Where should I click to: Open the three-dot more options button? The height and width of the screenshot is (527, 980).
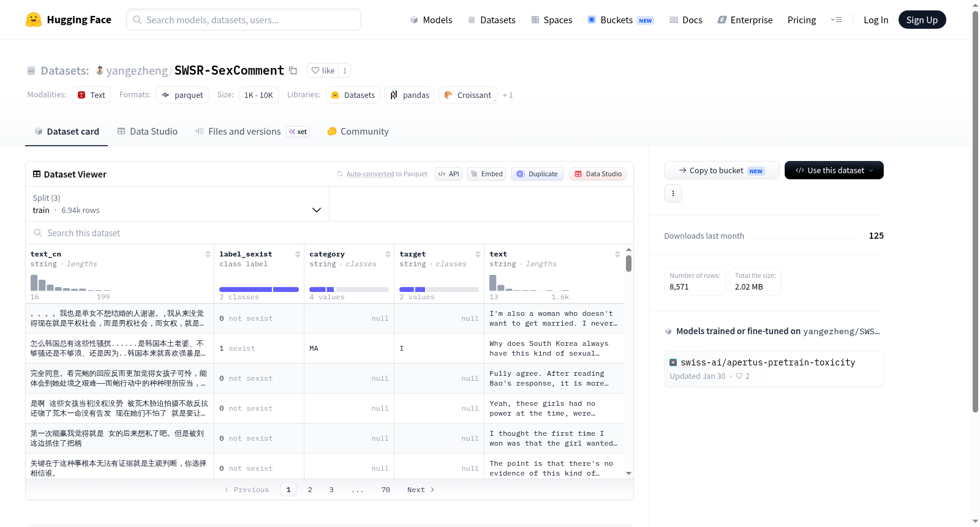(x=673, y=193)
